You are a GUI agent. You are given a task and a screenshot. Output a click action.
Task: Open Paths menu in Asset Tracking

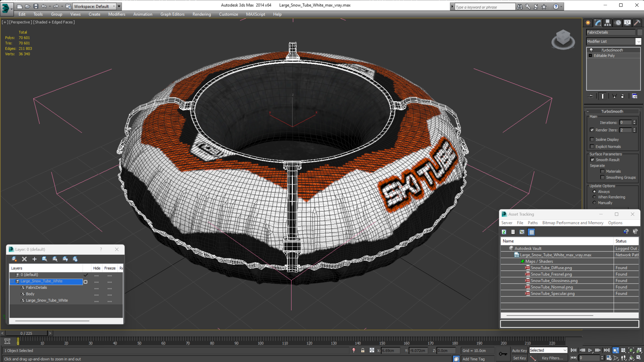click(x=532, y=223)
